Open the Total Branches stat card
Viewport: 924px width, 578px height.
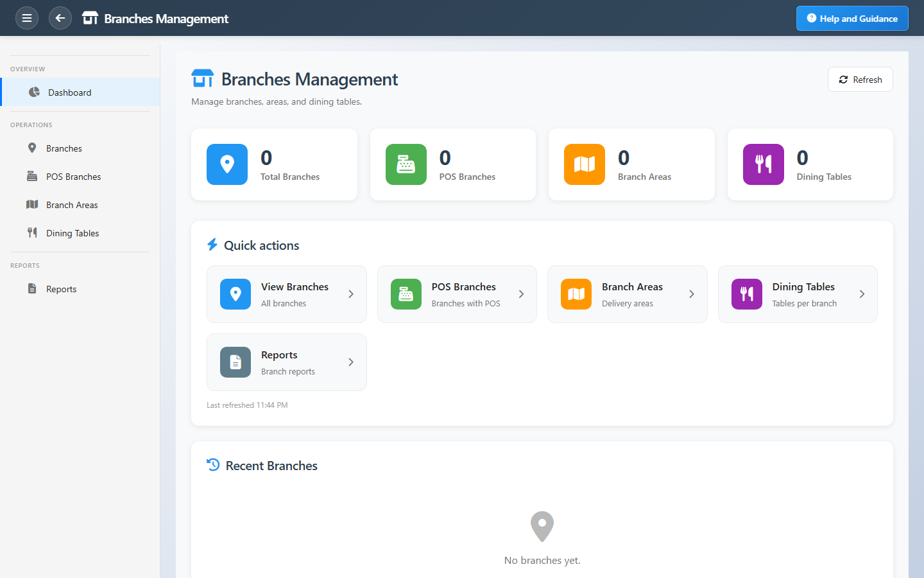pyautogui.click(x=274, y=164)
